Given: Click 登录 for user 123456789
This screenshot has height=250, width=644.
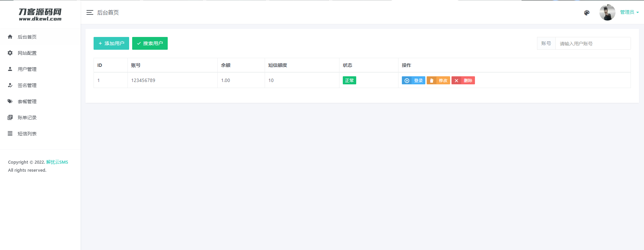Looking at the screenshot, I should [x=414, y=80].
